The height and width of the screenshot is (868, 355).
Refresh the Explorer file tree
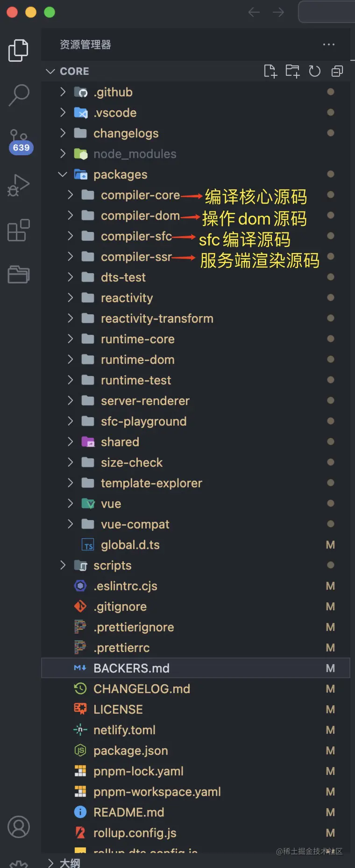click(315, 71)
